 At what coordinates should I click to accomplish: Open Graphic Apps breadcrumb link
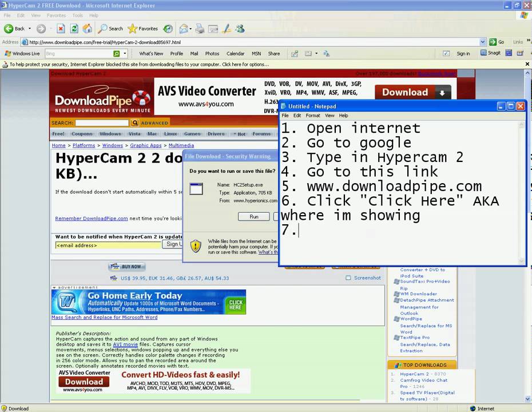tap(145, 145)
